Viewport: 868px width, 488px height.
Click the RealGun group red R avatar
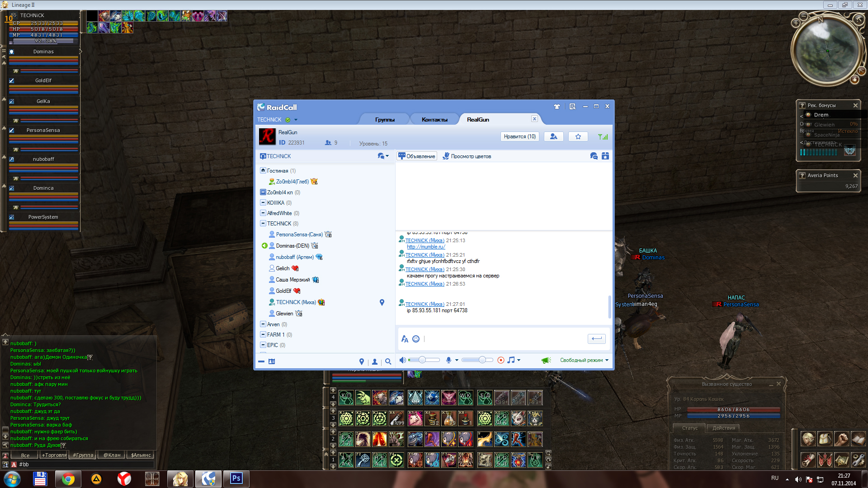tap(267, 136)
